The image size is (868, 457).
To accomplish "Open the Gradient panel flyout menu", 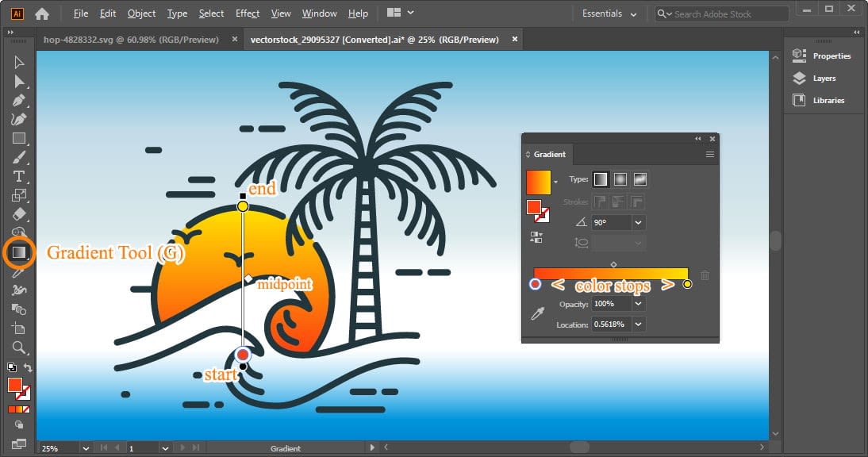I will [710, 154].
